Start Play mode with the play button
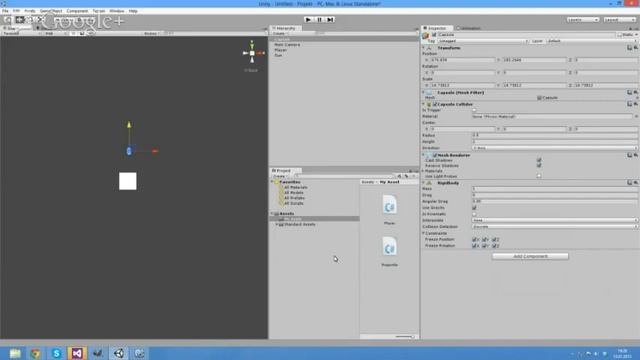The image size is (640, 360). (x=308, y=20)
